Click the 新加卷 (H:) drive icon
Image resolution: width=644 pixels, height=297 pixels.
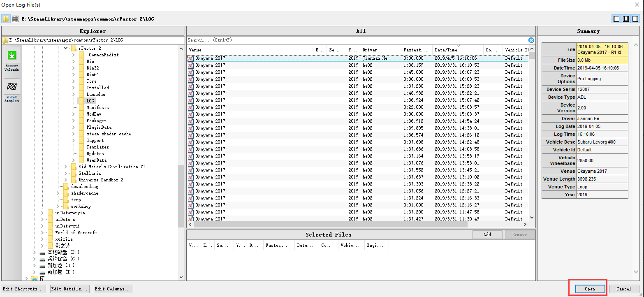42,265
